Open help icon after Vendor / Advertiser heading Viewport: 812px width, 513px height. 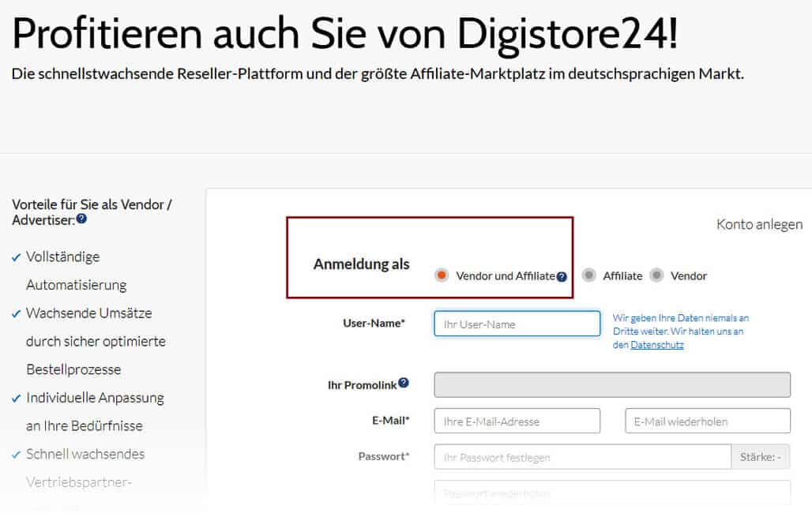81,219
